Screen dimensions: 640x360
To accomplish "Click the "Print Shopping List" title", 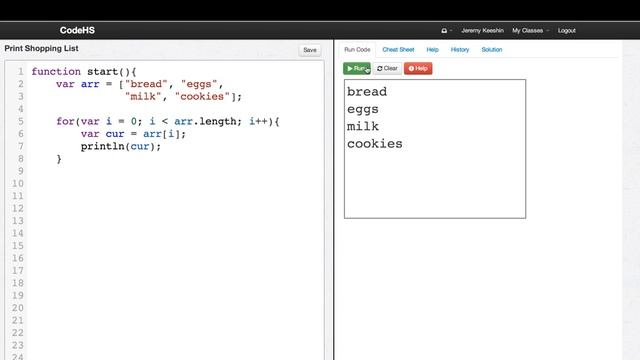I will click(41, 48).
